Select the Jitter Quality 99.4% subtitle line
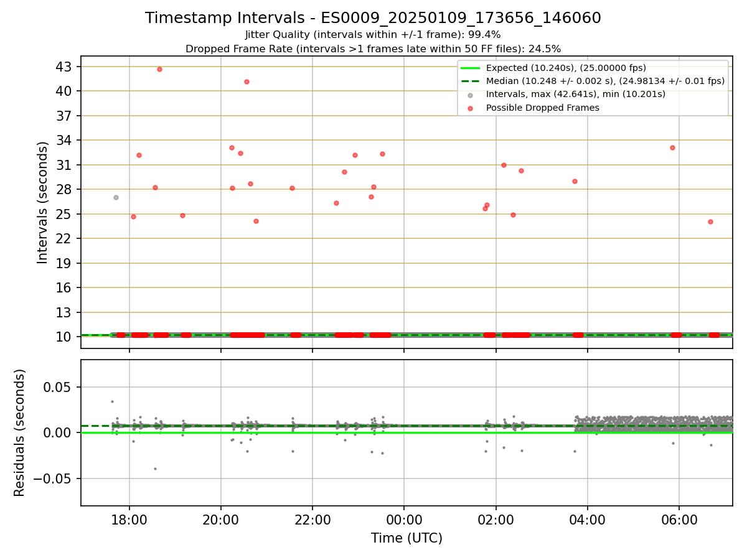Screen dimensions: 747x560 click(373, 35)
